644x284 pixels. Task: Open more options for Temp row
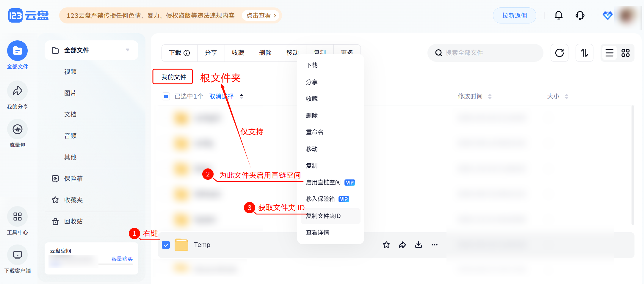click(434, 245)
